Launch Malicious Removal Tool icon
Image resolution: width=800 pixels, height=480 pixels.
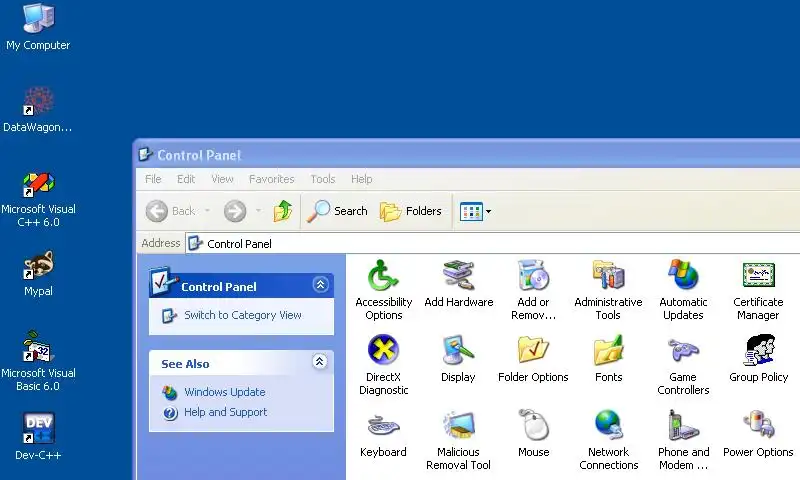pos(458,440)
